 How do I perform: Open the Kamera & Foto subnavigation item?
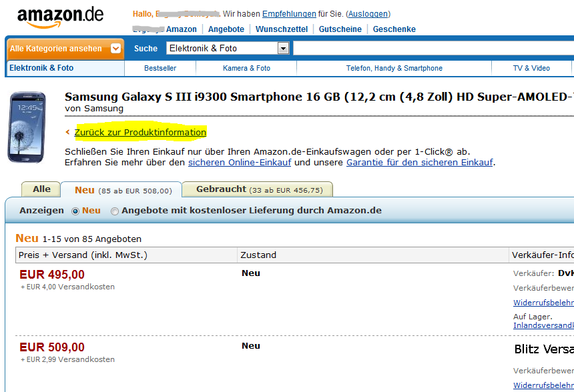(246, 69)
